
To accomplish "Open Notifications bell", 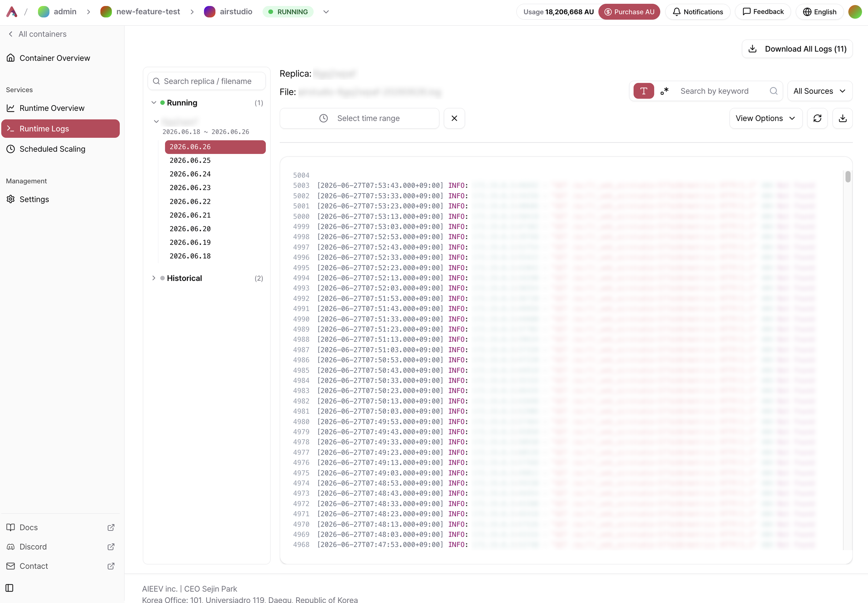I will (698, 12).
